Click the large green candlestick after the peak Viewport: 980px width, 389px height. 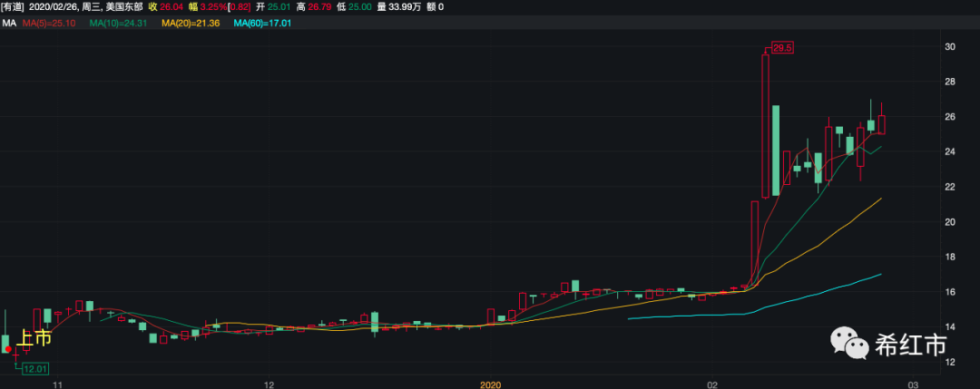click(776, 151)
